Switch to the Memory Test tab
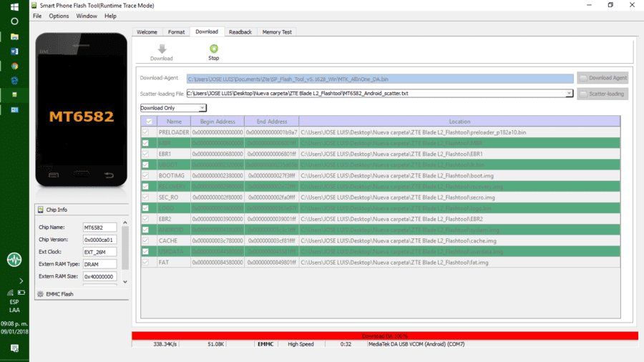The width and height of the screenshot is (644, 362). (277, 32)
